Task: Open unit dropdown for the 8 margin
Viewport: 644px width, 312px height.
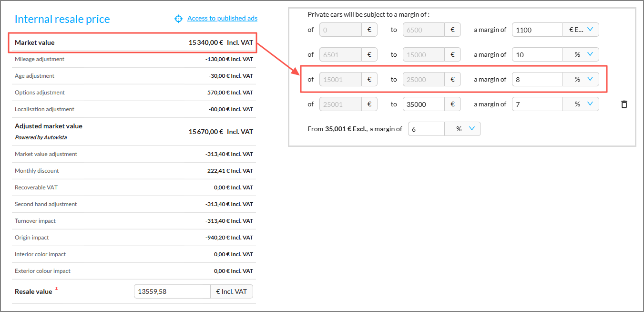Action: 581,79
